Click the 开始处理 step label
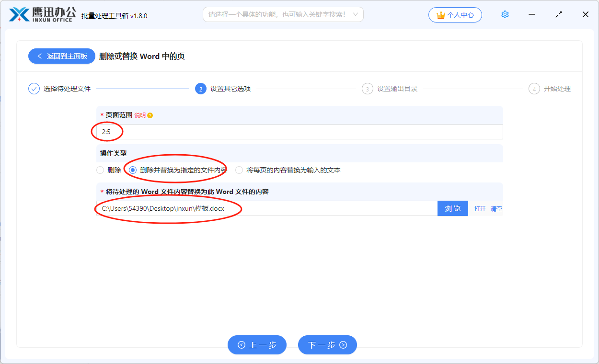This screenshot has height=364, width=599. point(557,89)
